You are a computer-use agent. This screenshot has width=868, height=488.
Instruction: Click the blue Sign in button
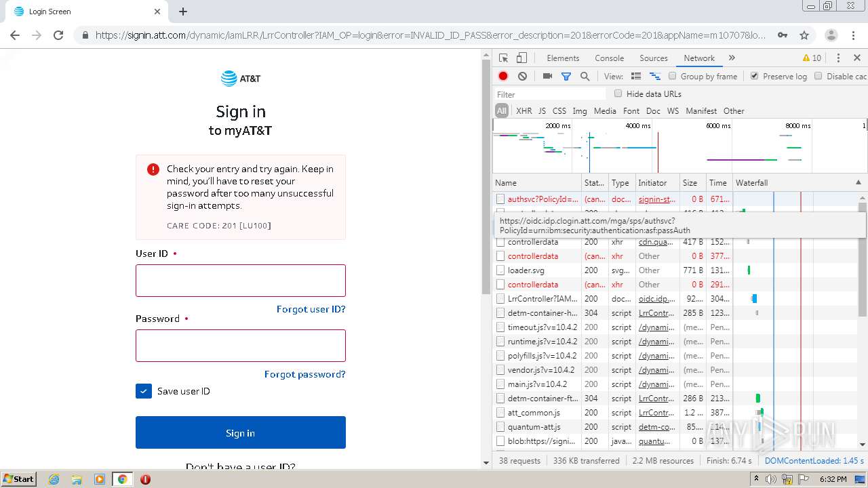click(x=241, y=432)
